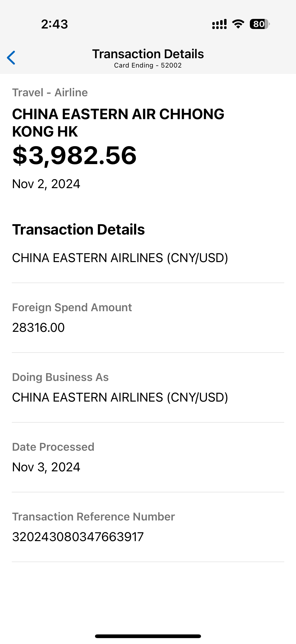
Task: Select the transaction reference number 320243080347663917
Action: coord(78,537)
